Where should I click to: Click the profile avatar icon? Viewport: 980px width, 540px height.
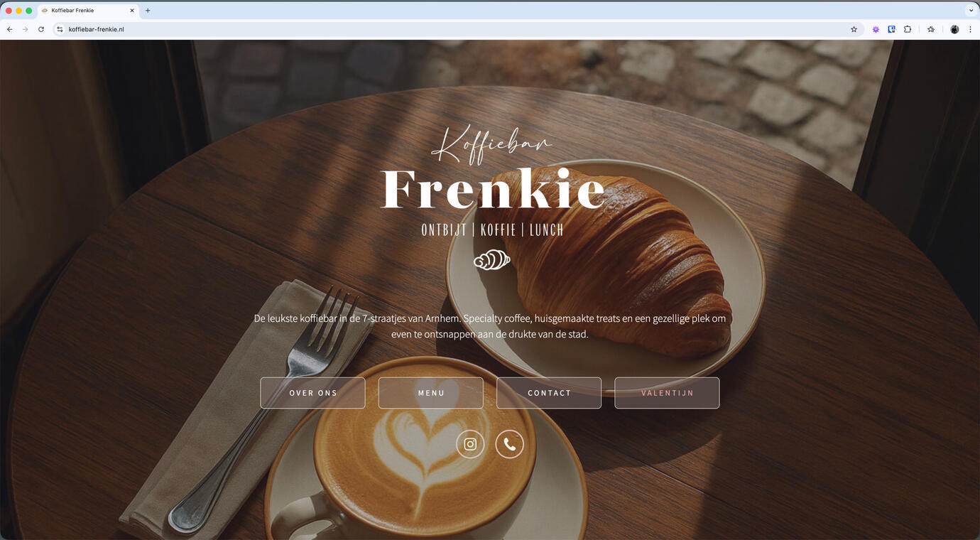point(954,29)
